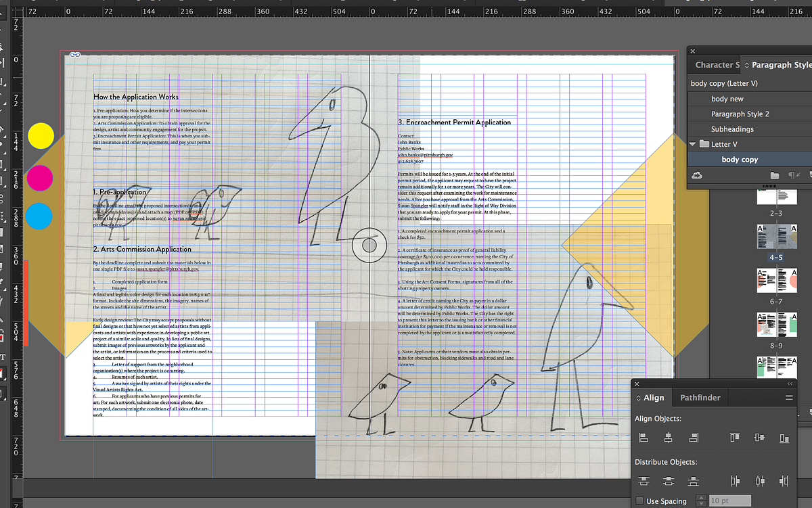
Task: Click the align top edges icon
Action: pyautogui.click(x=735, y=438)
